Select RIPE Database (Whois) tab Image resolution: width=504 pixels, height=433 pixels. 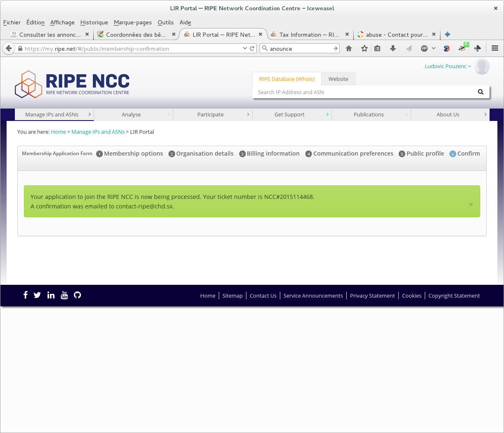tap(287, 79)
